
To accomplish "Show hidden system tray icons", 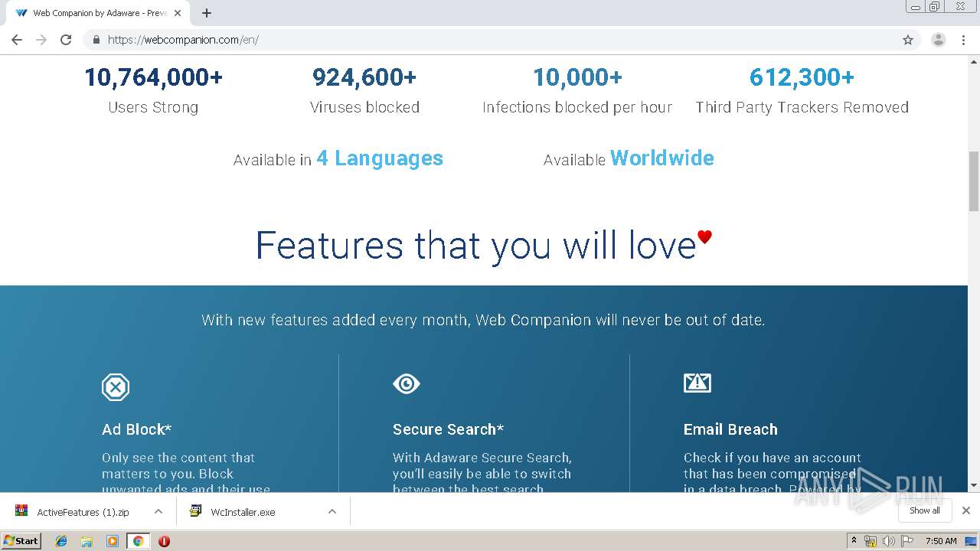I will (x=854, y=541).
